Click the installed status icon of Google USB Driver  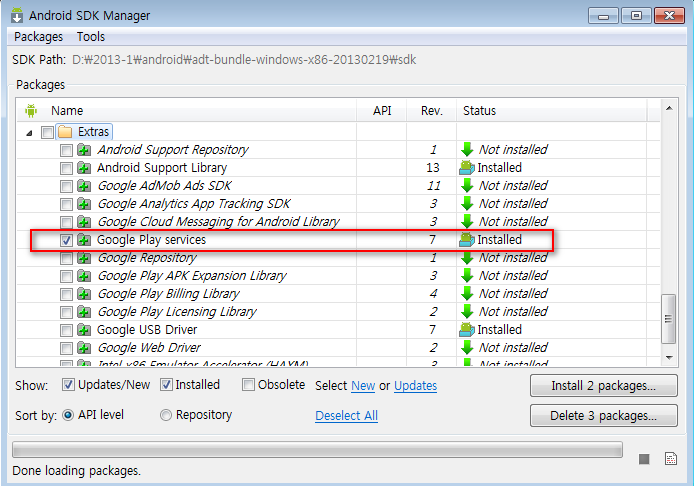(467, 330)
